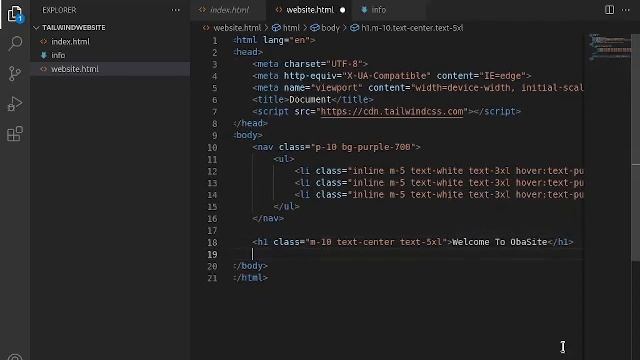Open editor More Actions ellipsis menu
The width and height of the screenshot is (640, 360).
coord(626,10)
